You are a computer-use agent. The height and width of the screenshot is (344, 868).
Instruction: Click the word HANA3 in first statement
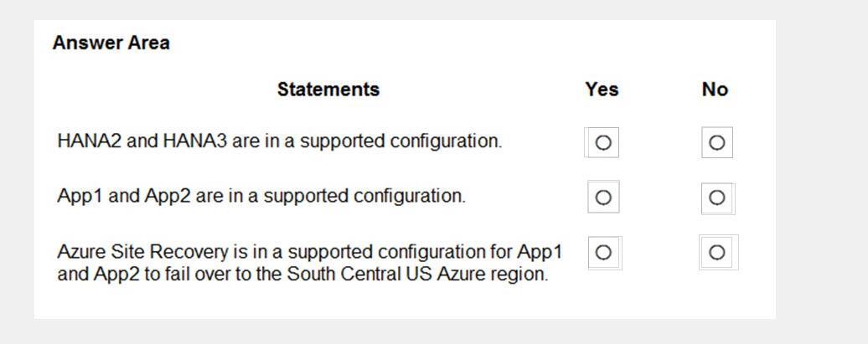coord(195,141)
